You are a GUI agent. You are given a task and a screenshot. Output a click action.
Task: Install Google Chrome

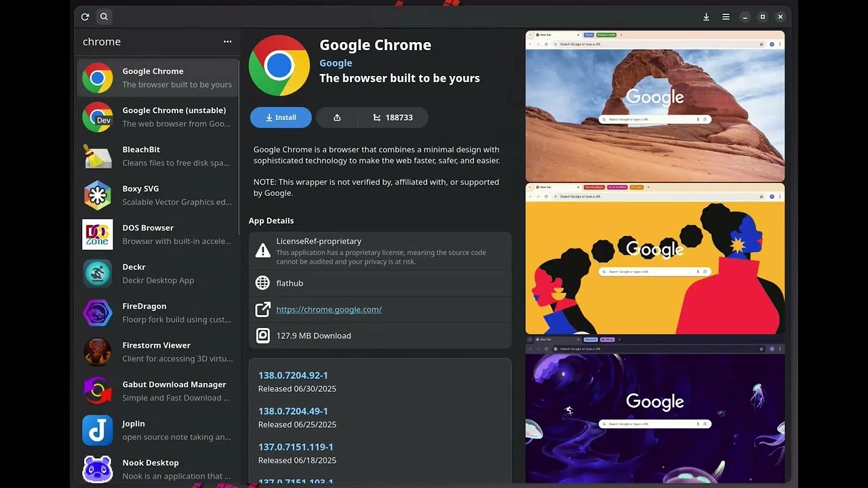tap(281, 117)
